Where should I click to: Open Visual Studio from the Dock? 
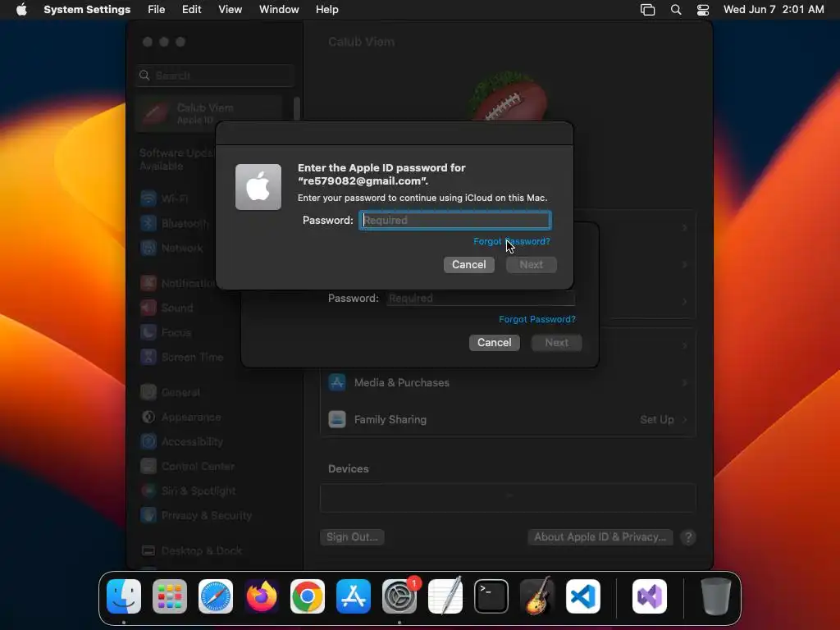click(650, 596)
